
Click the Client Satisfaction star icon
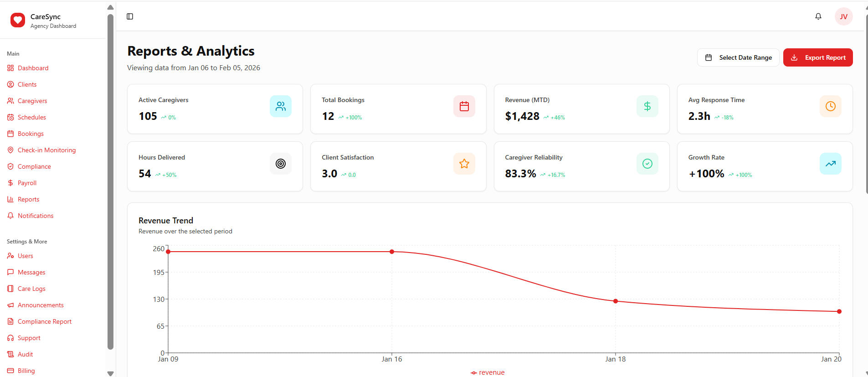click(x=464, y=164)
